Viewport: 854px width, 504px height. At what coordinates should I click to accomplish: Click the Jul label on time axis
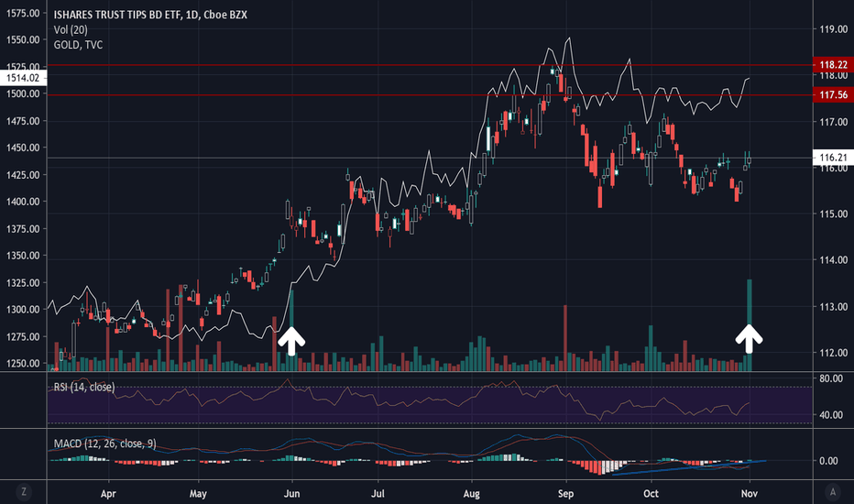pos(378,494)
